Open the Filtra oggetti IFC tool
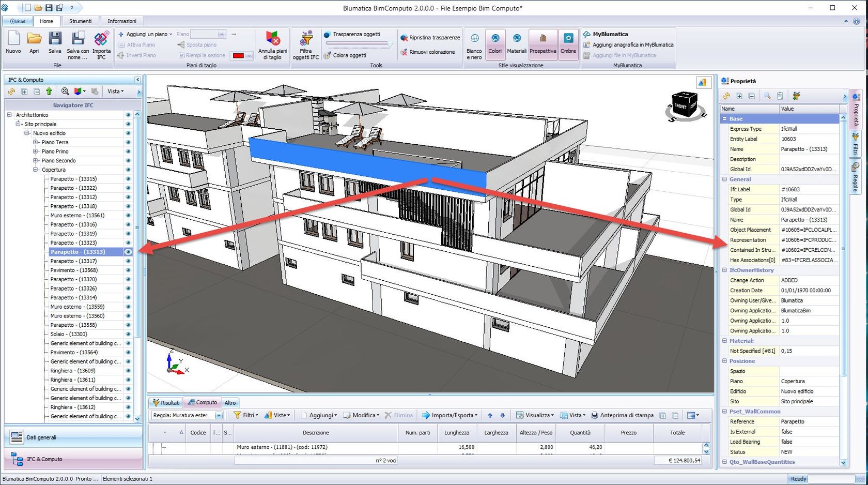Screen dimensions: 868x485 (x=305, y=44)
